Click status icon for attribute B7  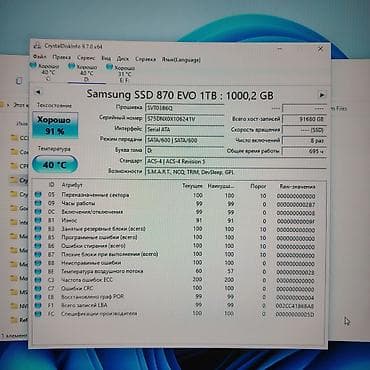click(38, 254)
